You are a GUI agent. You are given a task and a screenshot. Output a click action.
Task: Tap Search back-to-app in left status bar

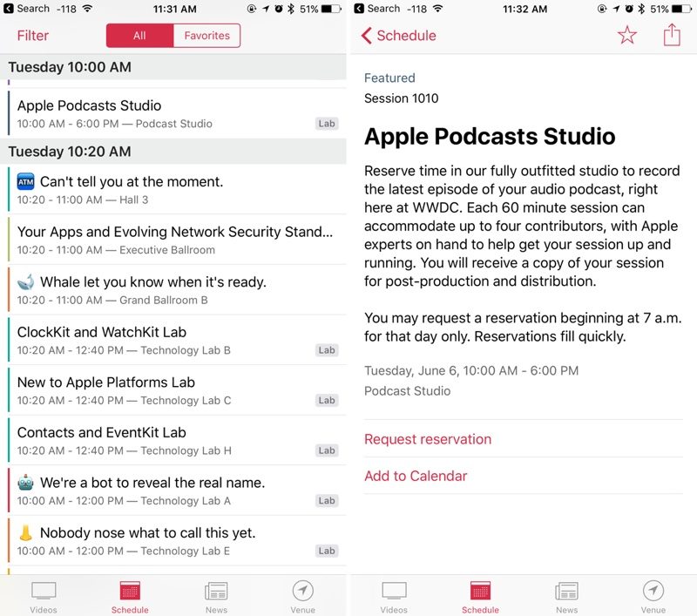pyautogui.click(x=27, y=9)
